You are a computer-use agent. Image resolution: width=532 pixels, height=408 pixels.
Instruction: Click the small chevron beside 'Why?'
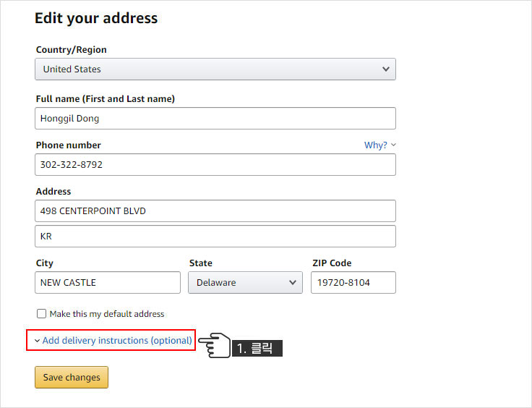[393, 145]
